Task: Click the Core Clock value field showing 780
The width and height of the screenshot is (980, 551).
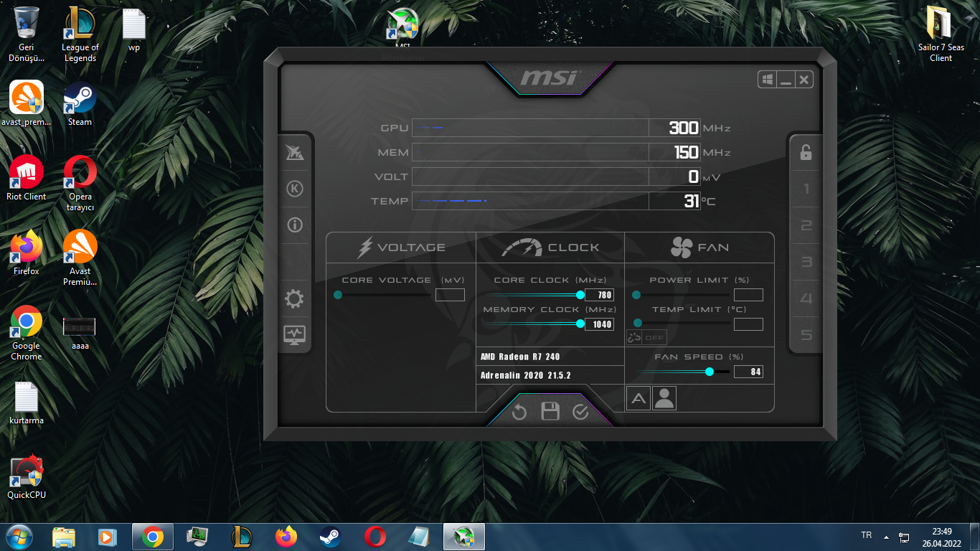Action: point(600,295)
